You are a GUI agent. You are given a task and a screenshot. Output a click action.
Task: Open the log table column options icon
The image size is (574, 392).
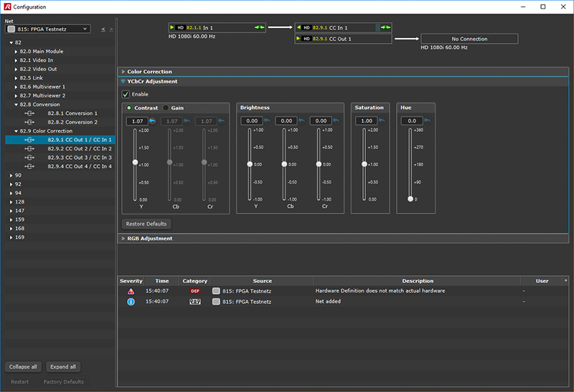[x=565, y=280]
